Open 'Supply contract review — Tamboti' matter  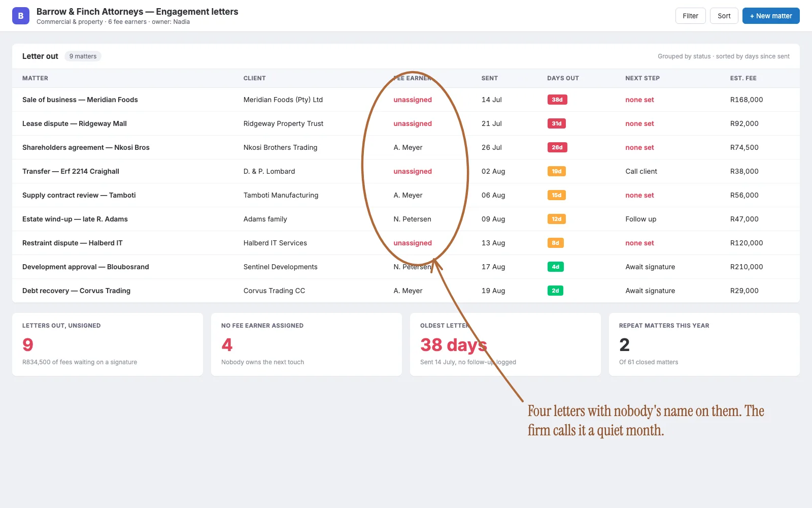click(79, 195)
